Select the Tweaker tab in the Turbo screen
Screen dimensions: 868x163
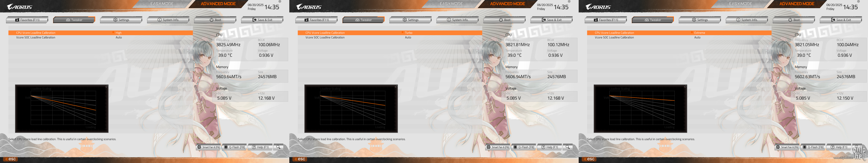[x=364, y=20]
